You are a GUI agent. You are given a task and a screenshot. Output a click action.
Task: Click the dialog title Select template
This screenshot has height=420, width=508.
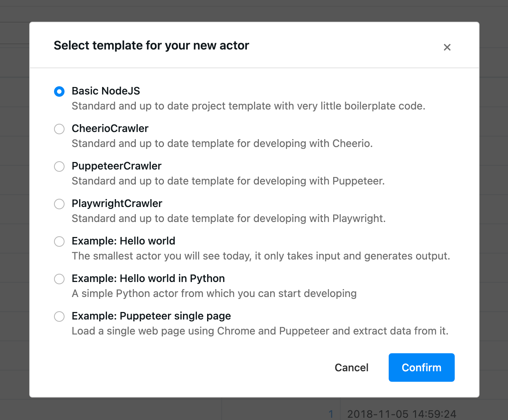point(152,45)
